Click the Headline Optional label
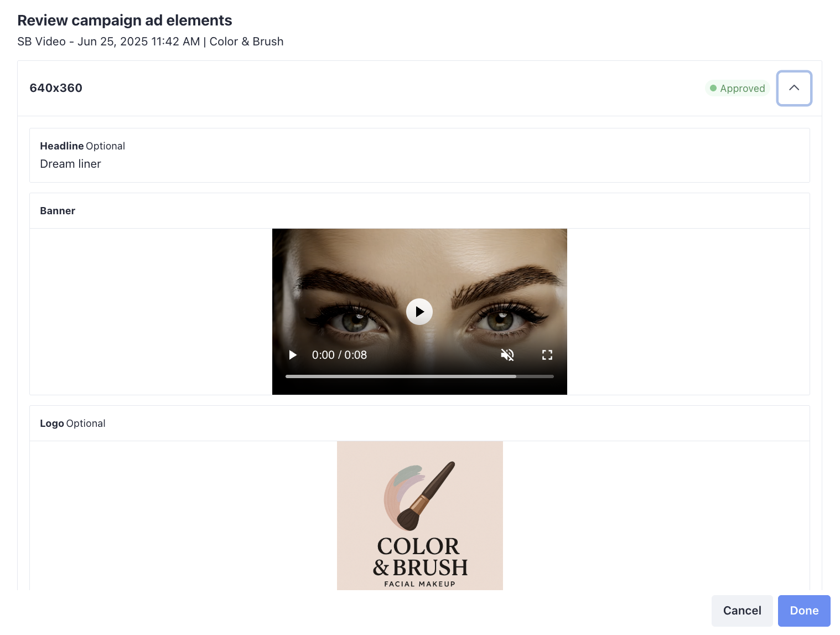The width and height of the screenshot is (840, 635). pos(82,146)
